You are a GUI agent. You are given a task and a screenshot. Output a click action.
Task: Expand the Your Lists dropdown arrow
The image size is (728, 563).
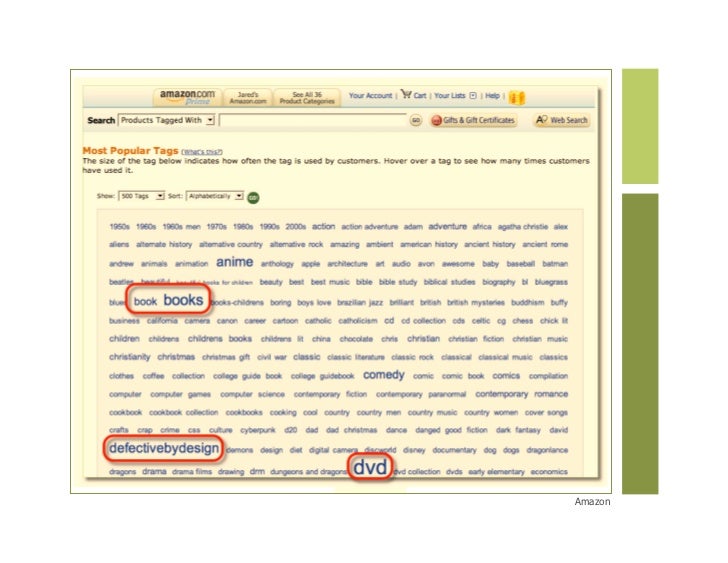click(473, 96)
